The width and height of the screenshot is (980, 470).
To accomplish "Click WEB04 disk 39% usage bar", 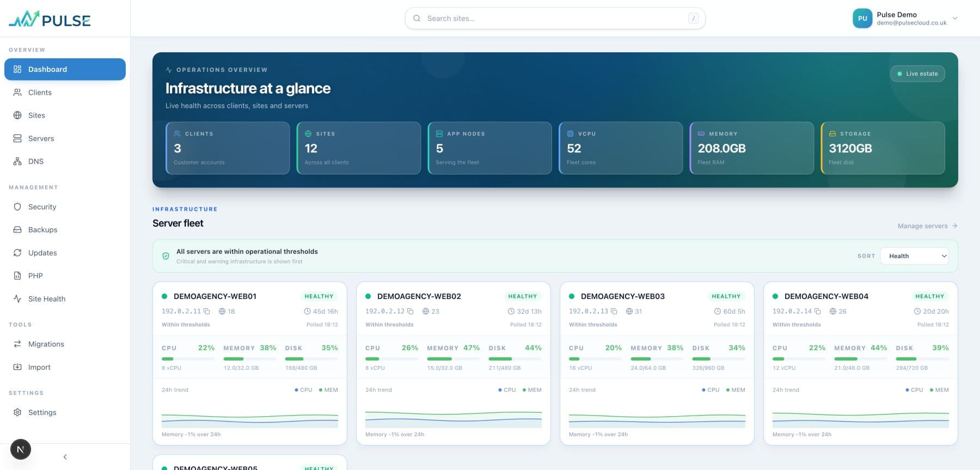I will [922, 359].
